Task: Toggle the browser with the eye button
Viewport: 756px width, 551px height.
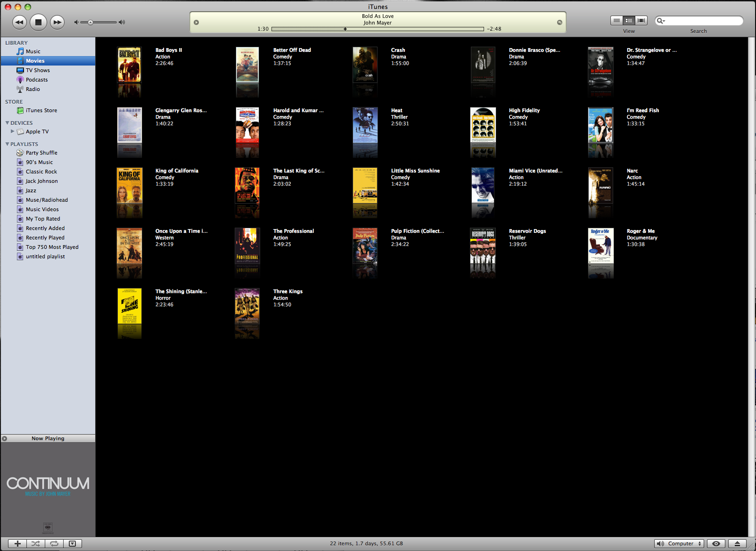Action: [x=716, y=543]
